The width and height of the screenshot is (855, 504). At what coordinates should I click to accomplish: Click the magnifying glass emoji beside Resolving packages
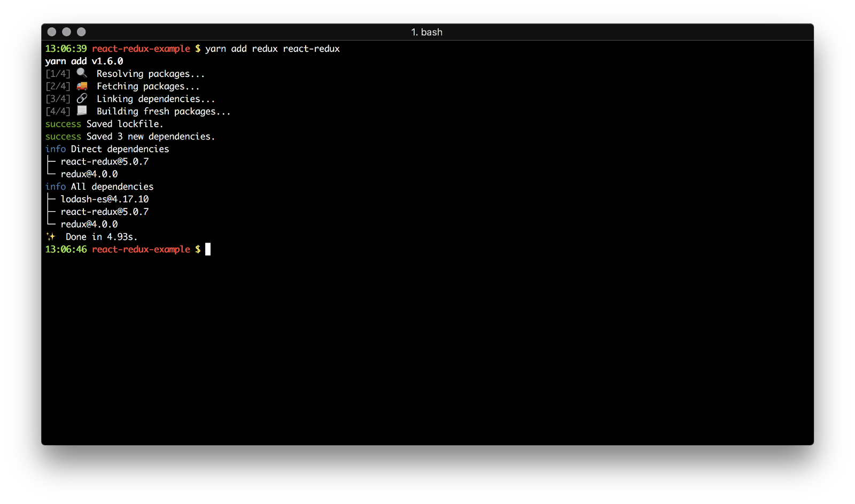82,73
